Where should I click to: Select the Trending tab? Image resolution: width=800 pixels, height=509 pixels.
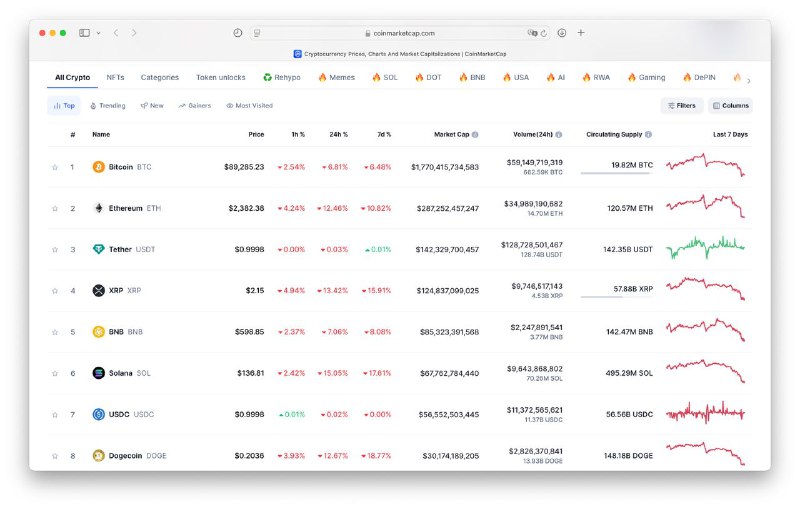(108, 105)
